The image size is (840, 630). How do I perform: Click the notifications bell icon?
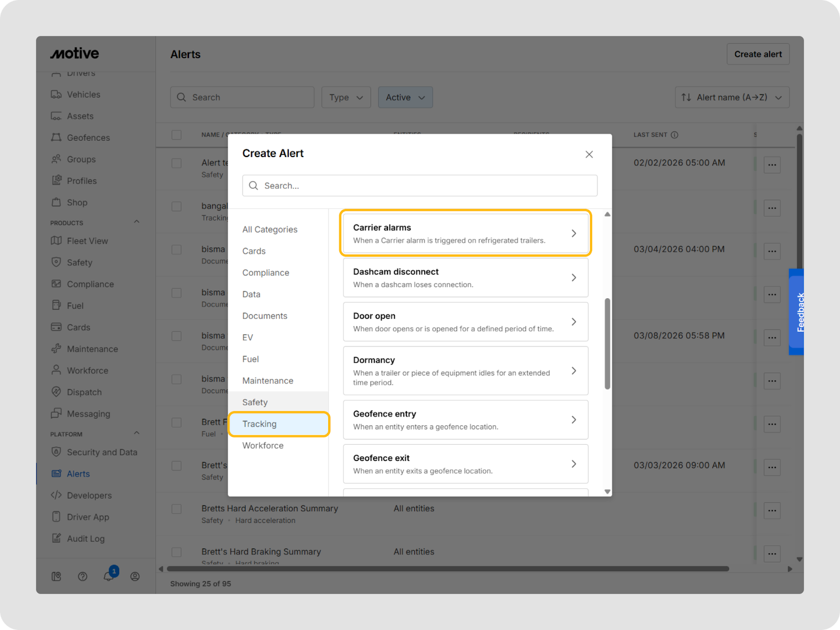(x=109, y=576)
